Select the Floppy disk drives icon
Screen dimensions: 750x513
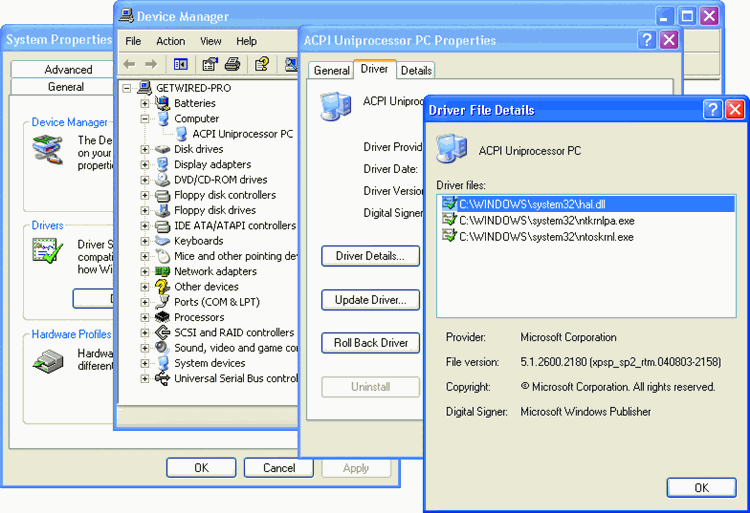[163, 210]
